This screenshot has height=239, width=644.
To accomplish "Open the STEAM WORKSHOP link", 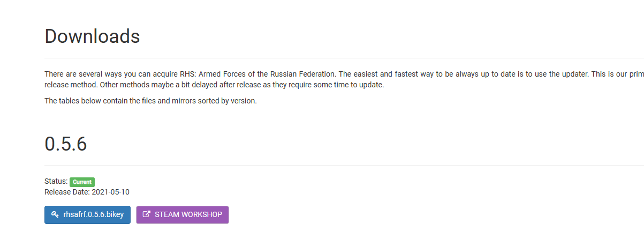I will click(183, 215).
